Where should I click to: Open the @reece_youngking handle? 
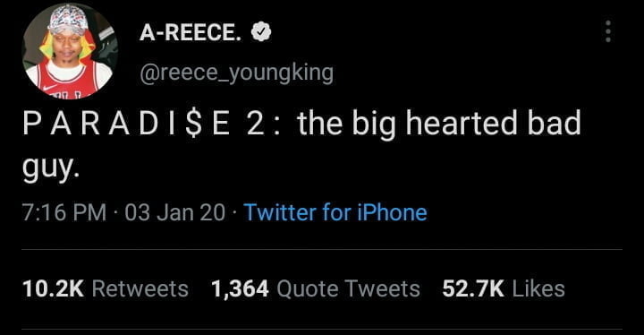click(x=236, y=73)
